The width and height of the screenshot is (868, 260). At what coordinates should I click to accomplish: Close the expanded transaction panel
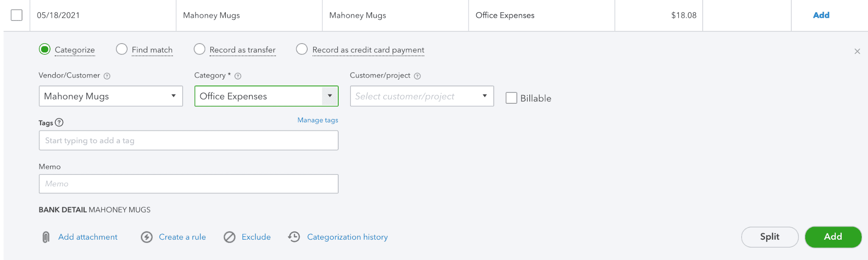857,51
